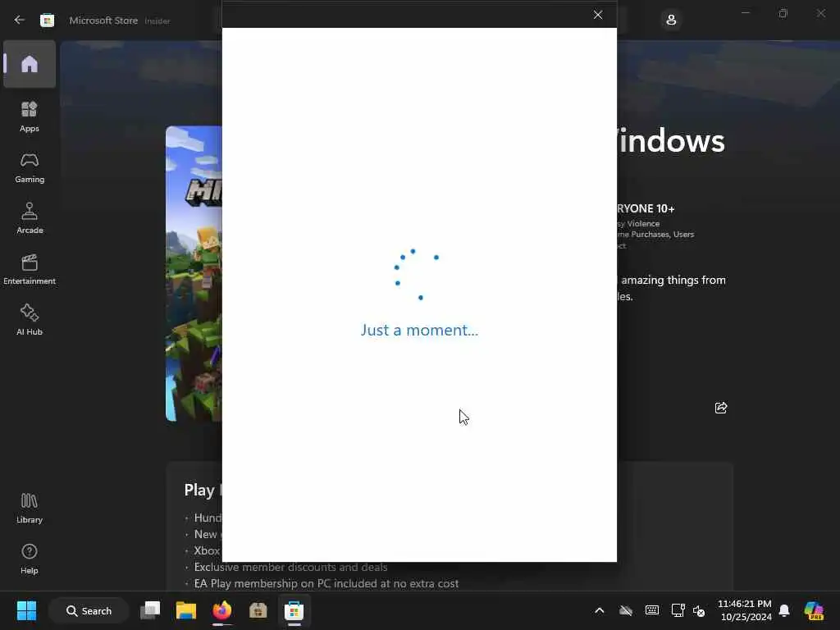Open the Home section in sidebar
Screen dimensions: 840x630
(x=30, y=64)
